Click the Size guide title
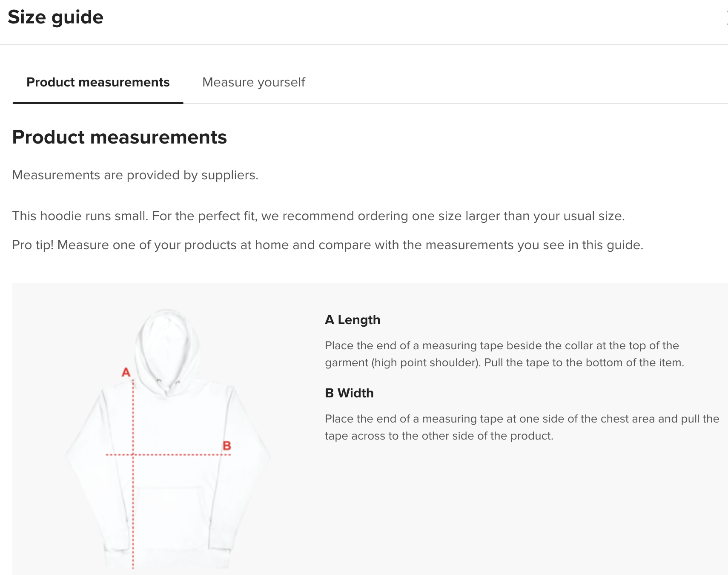The image size is (728, 575). pyautogui.click(x=56, y=17)
